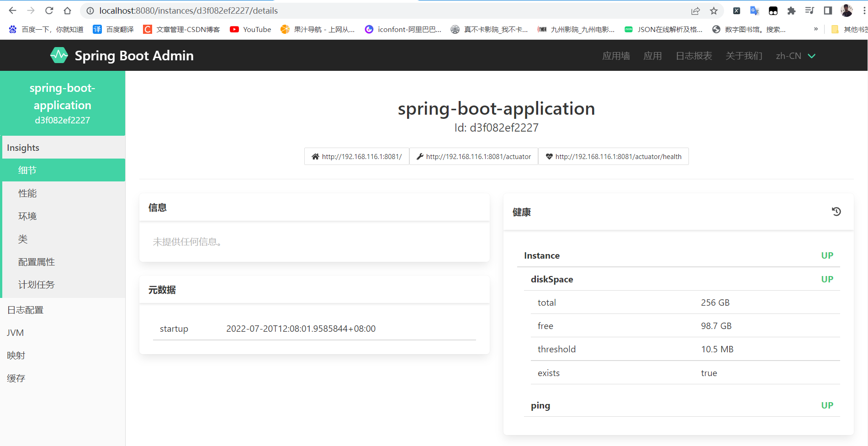
Task: Open the 数字图书馆 bookmark
Action: point(749,29)
